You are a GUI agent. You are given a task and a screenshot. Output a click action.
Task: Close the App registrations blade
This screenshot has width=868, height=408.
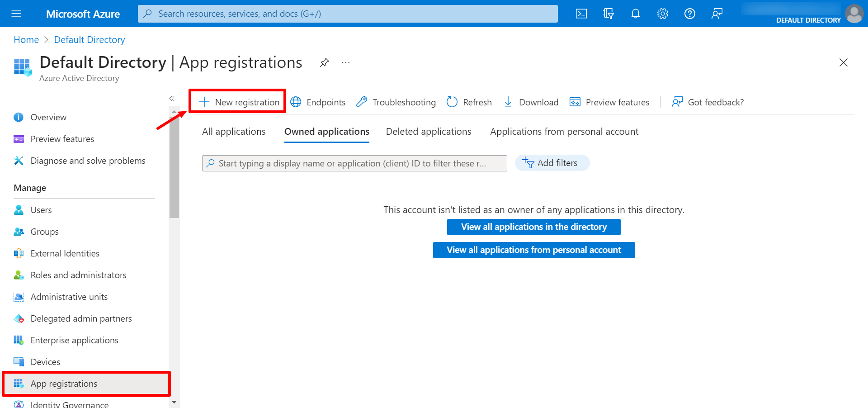(844, 62)
